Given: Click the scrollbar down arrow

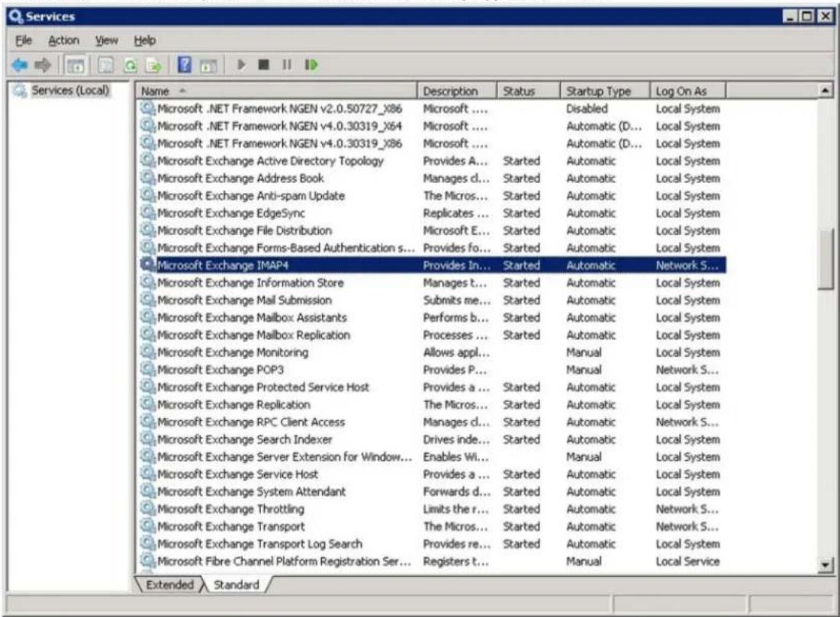Looking at the screenshot, I should pyautogui.click(x=826, y=565).
